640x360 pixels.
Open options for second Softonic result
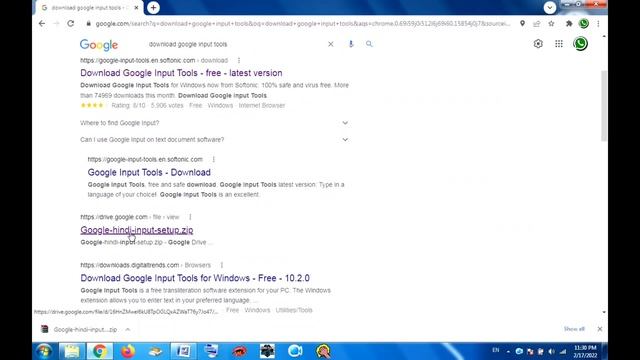click(x=213, y=159)
